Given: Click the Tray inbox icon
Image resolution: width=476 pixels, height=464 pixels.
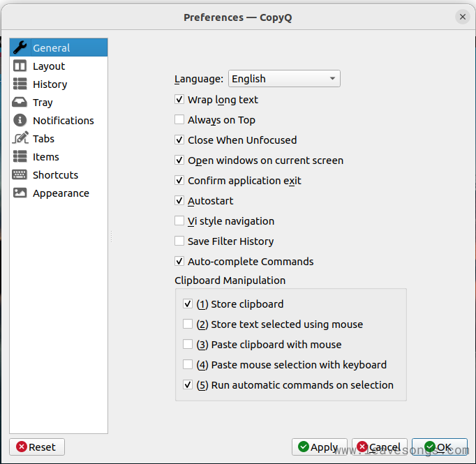Looking at the screenshot, I should [x=20, y=103].
